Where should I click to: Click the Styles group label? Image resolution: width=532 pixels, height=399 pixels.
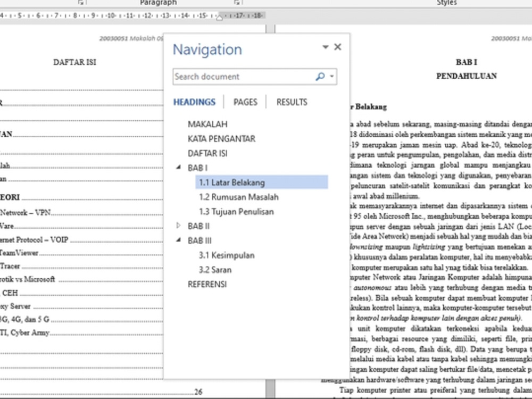click(x=446, y=3)
